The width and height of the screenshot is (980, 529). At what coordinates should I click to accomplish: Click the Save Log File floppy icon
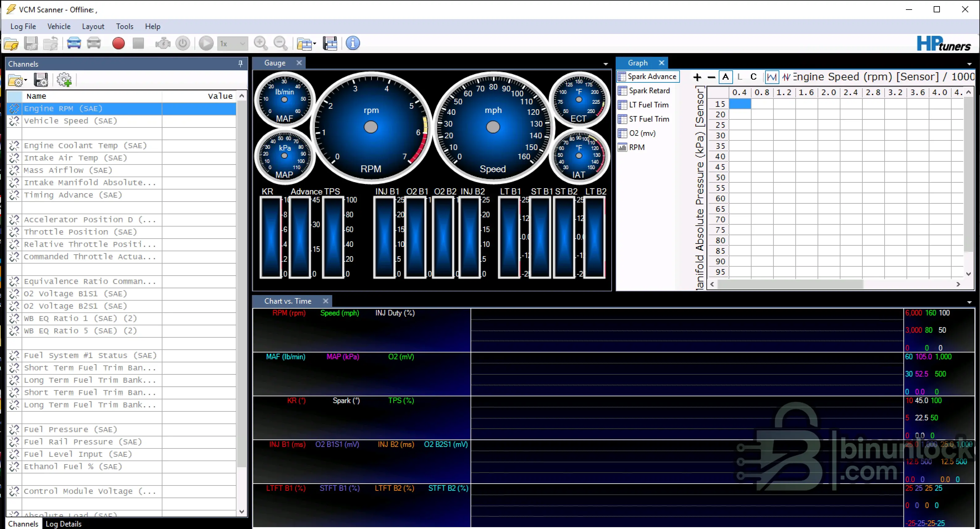(31, 43)
